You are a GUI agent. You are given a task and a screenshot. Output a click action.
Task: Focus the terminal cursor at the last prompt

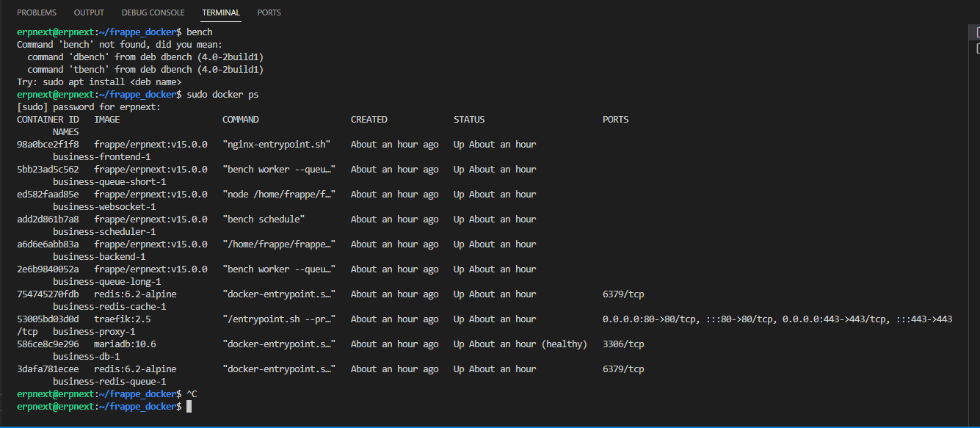[x=189, y=407]
